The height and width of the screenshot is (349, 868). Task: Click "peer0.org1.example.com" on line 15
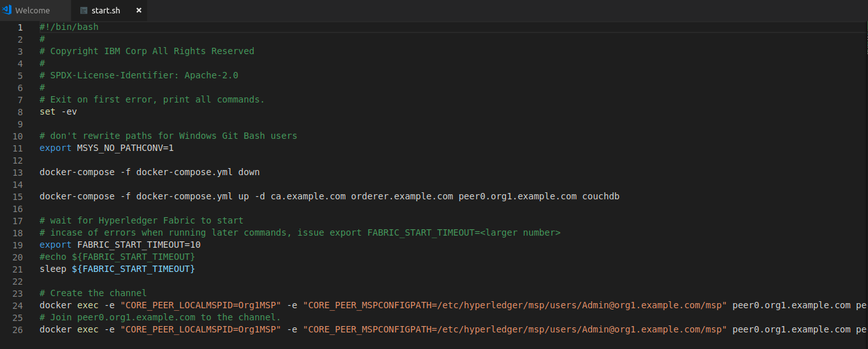point(517,196)
